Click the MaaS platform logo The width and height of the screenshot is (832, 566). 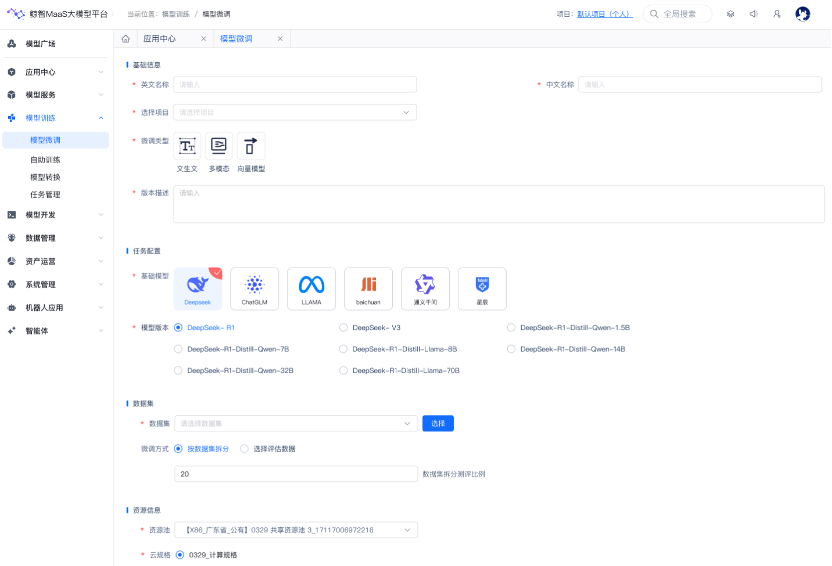pyautogui.click(x=16, y=14)
